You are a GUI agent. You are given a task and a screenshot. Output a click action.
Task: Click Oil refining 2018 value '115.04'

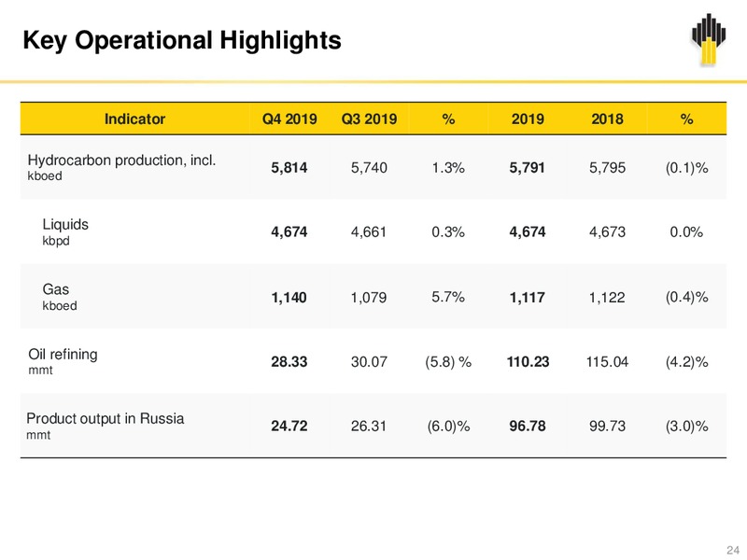(x=608, y=362)
